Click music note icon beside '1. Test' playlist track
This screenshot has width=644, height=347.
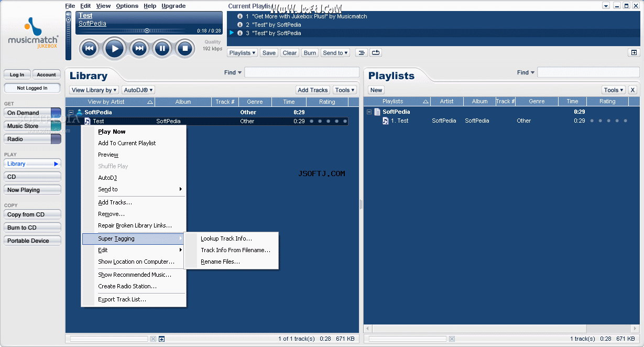386,121
